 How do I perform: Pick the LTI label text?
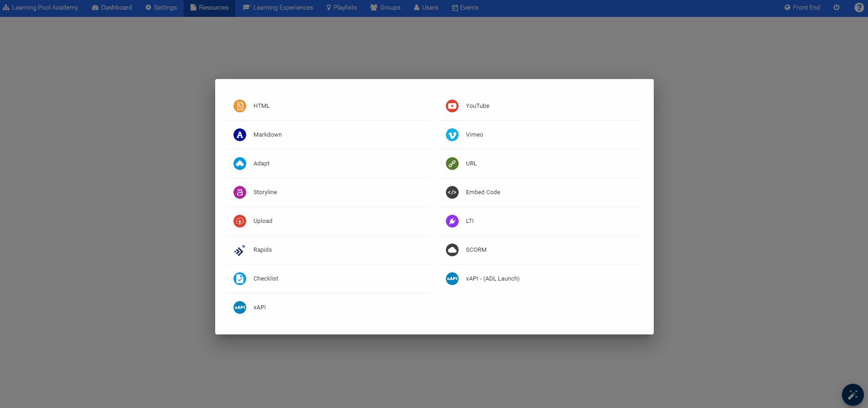point(470,221)
